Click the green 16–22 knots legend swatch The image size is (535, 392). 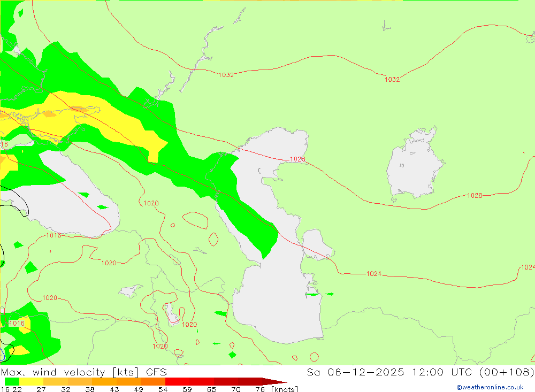pos(12,381)
